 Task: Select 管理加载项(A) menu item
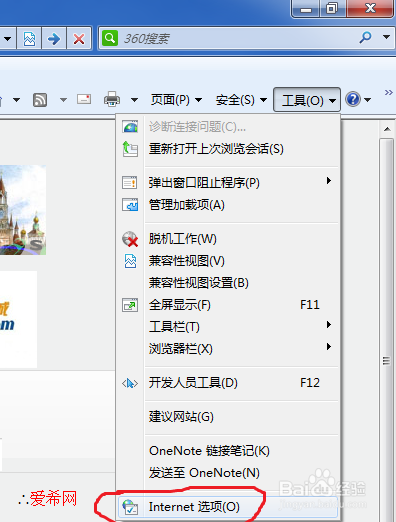tap(228, 205)
